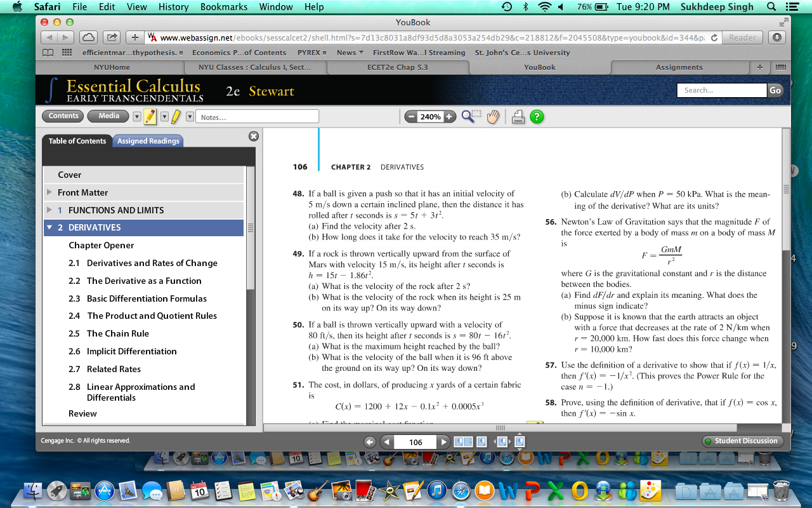This screenshot has height=508, width=812.
Task: Open Finder from the Dock
Action: coord(33,490)
